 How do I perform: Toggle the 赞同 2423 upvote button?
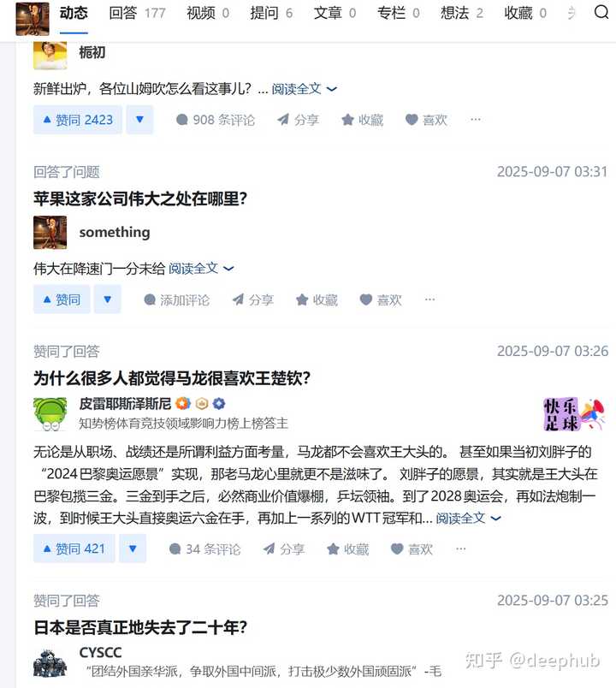coord(78,120)
